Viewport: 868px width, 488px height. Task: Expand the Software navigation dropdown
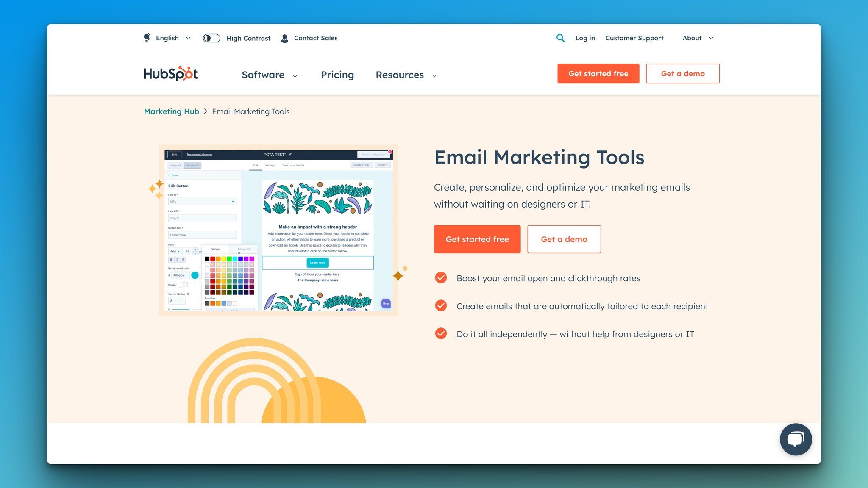pos(269,75)
